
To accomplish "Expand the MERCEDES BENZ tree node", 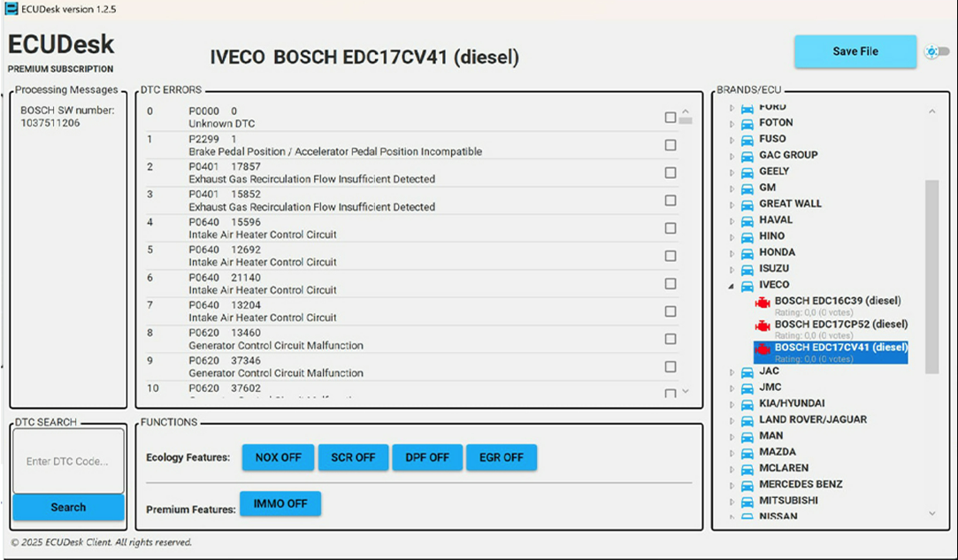I will click(x=732, y=486).
